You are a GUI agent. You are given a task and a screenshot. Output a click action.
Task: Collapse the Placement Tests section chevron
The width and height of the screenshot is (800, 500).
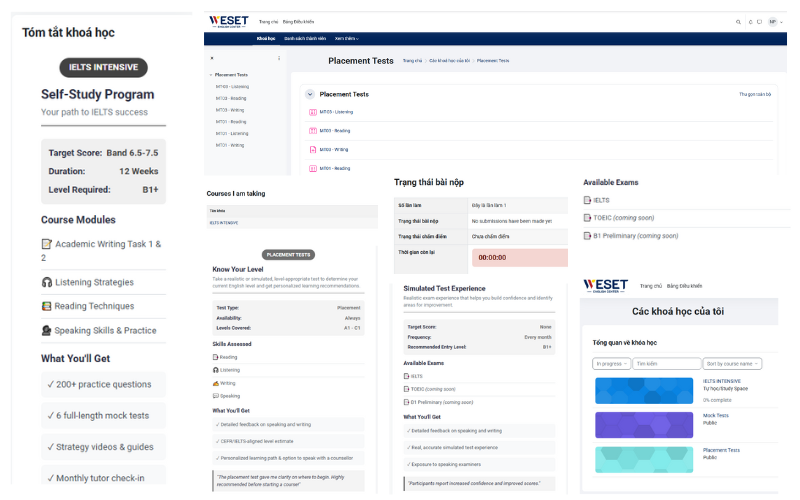310,94
